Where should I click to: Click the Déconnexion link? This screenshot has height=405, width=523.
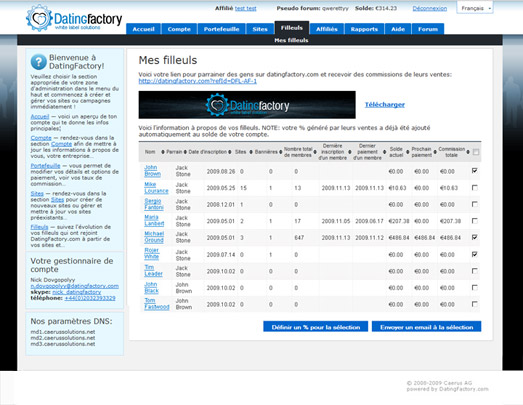[430, 8]
